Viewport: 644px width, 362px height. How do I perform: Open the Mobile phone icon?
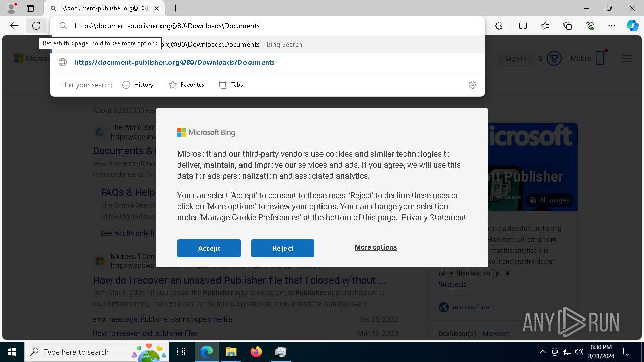coord(600,58)
